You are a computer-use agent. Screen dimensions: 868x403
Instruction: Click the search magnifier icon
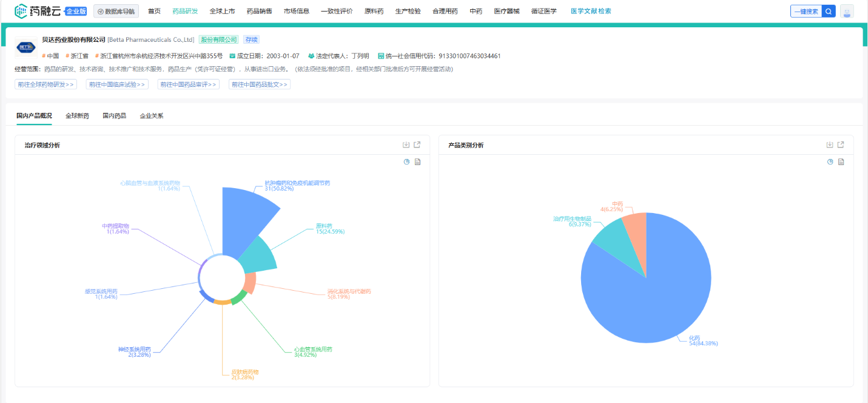[829, 11]
